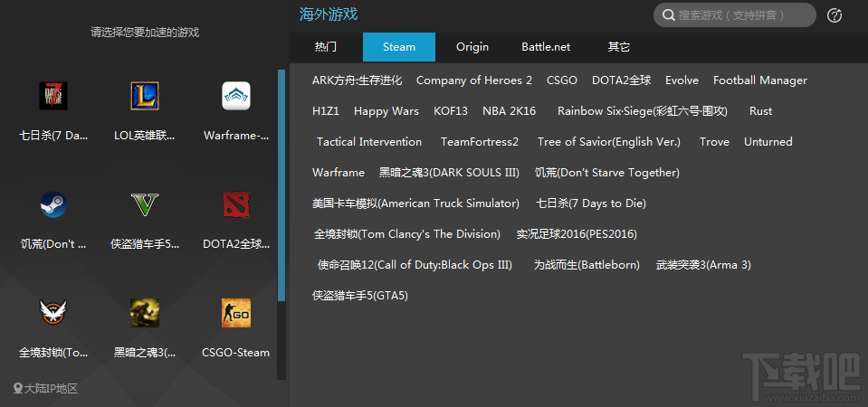Screen dimensions: 868x407
Task: Select the CSGO-Steam icon
Action: coord(236,313)
